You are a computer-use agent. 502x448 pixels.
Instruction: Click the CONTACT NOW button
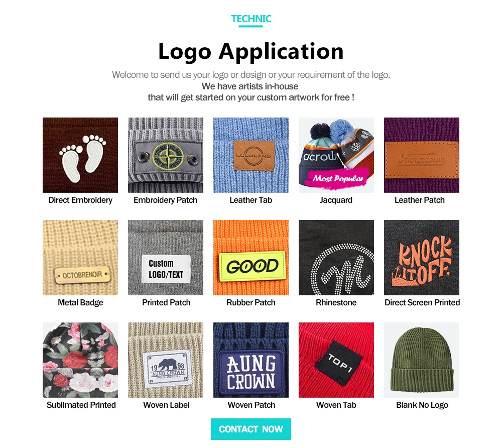point(250,429)
